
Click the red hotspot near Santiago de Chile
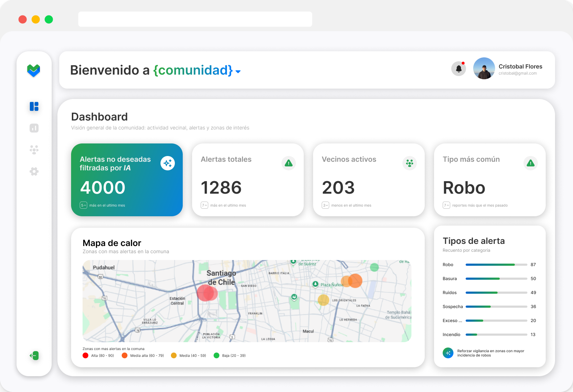click(206, 293)
